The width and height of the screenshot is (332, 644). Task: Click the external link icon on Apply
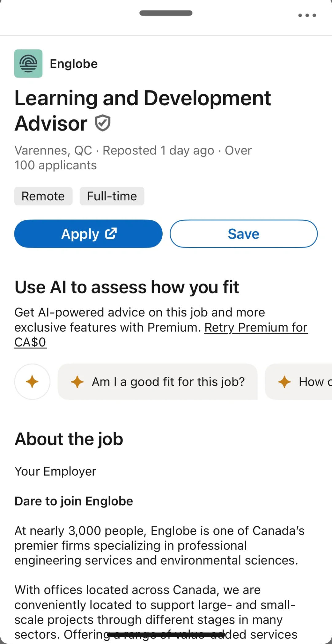point(111,234)
